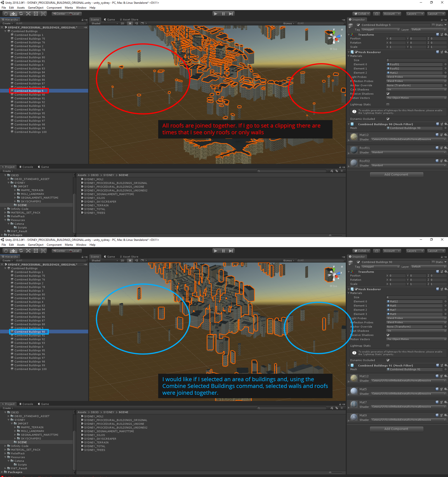
Task: Toggle Dynamic Occluded for Combined Buildings 5
Action: point(388,119)
